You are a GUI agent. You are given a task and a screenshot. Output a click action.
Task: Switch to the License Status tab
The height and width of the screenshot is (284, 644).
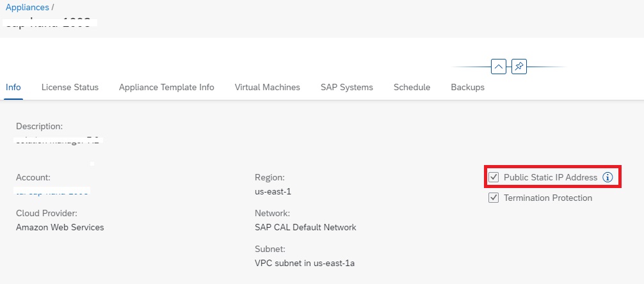[70, 87]
